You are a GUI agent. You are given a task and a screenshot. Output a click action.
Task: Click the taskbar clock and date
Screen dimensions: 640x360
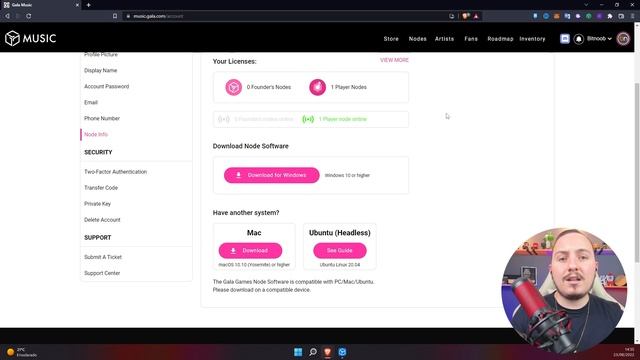point(624,352)
